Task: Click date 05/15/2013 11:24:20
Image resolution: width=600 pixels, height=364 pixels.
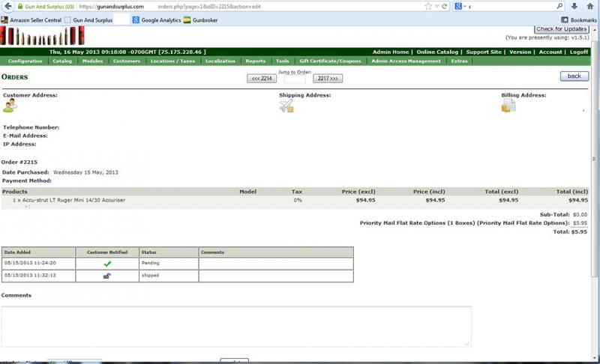Action: click(x=30, y=263)
